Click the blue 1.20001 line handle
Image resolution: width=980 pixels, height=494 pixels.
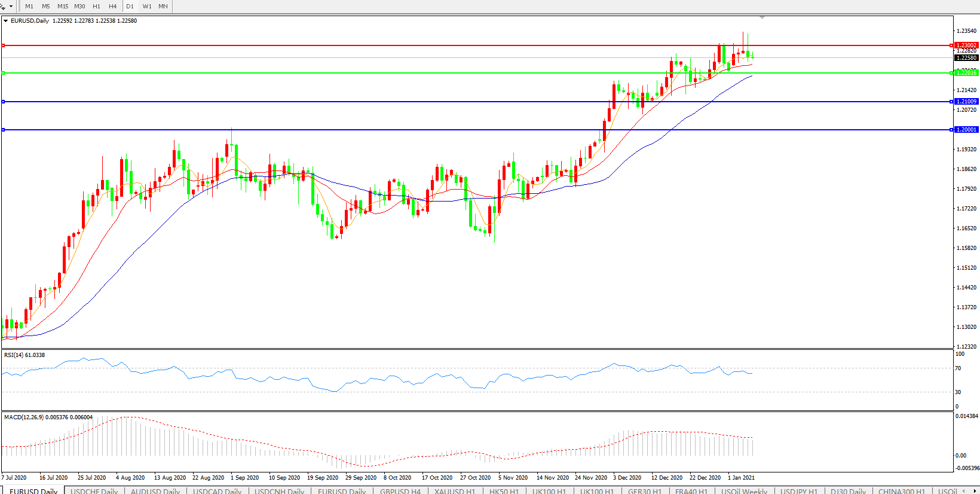[x=4, y=130]
